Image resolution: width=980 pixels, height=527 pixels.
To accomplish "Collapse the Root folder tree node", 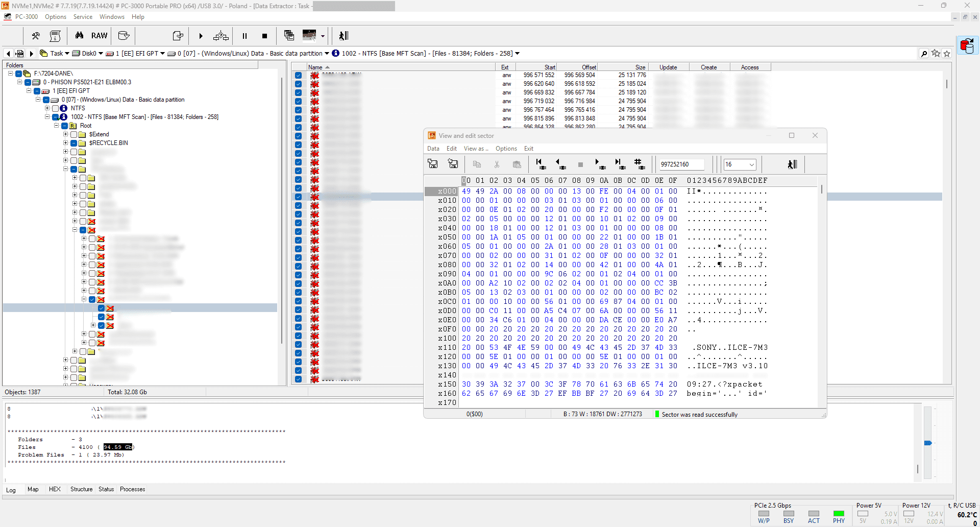I will [57, 126].
